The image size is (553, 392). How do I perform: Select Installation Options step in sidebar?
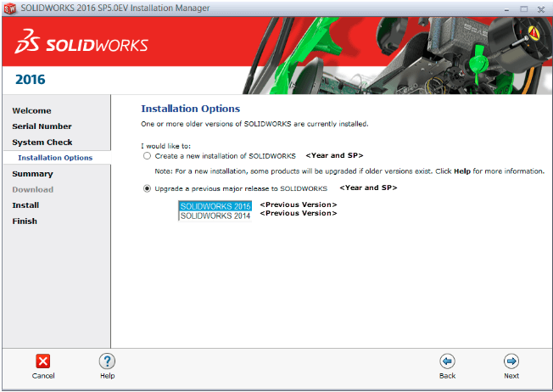coord(55,158)
